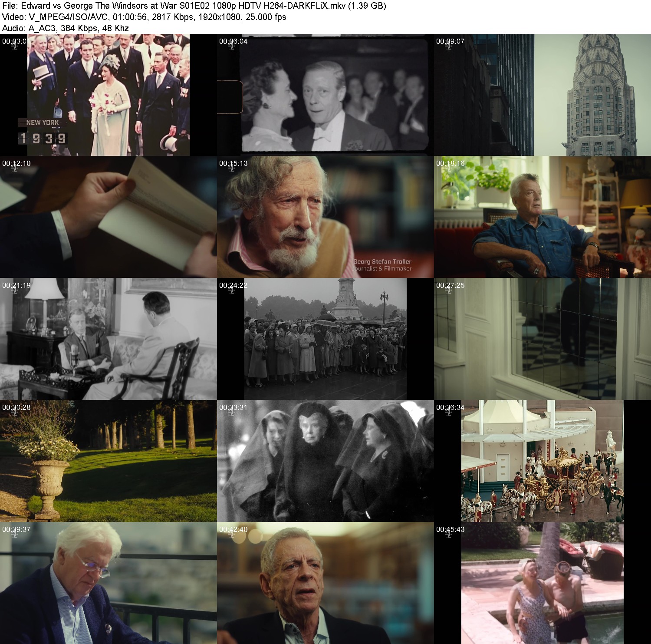Click the 00:42:40 timestamp label
651x644 pixels.
point(233,529)
